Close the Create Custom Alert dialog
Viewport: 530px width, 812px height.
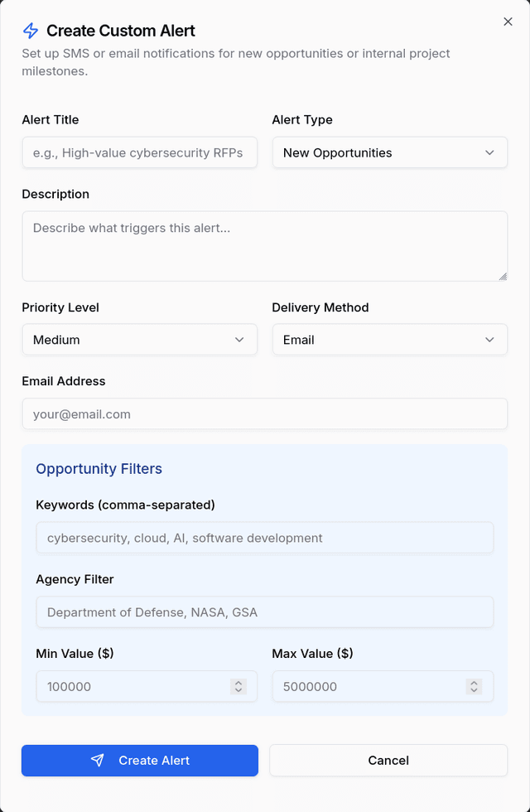(508, 22)
